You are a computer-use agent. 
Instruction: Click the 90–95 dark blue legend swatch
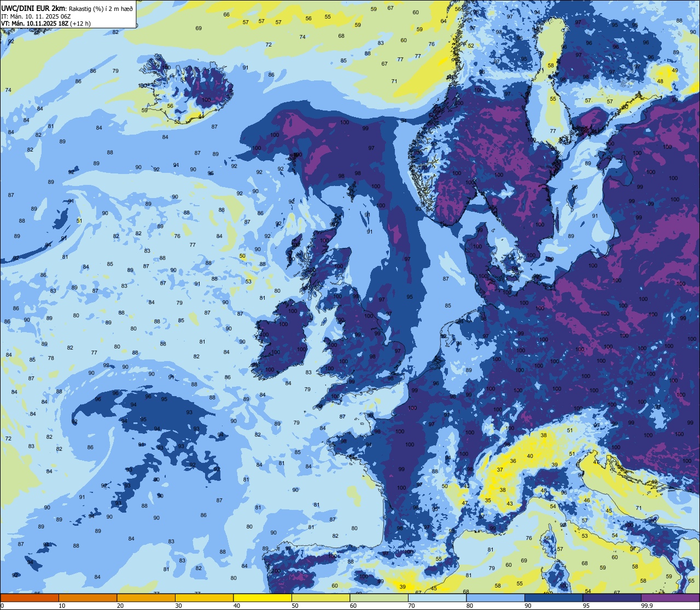(553, 597)
